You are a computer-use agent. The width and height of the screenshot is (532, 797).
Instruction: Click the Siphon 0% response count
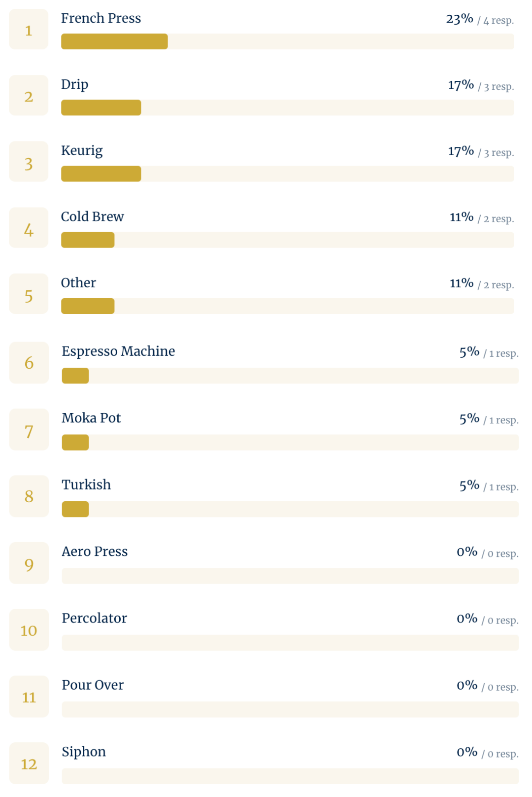pos(487,752)
